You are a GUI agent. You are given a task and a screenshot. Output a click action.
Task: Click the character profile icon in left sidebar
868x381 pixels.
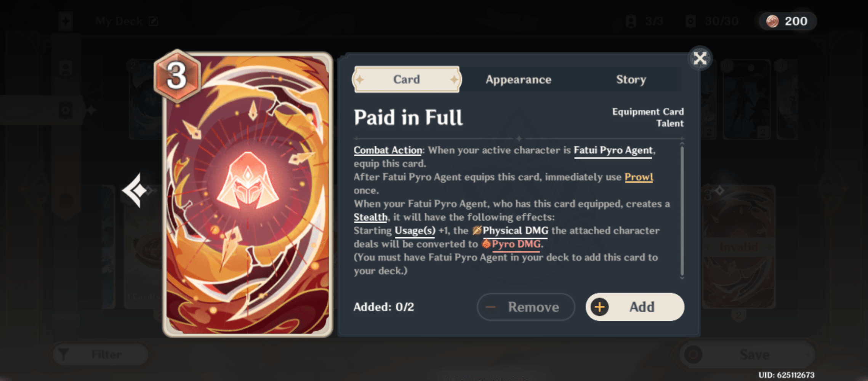pyautogui.click(x=66, y=67)
